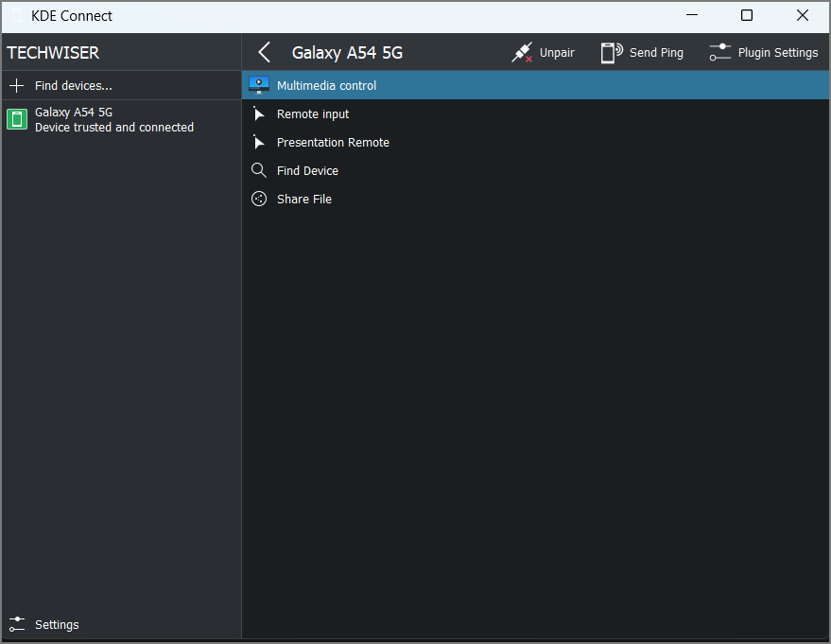
Task: Send a ping via Send Ping text
Action: [656, 52]
